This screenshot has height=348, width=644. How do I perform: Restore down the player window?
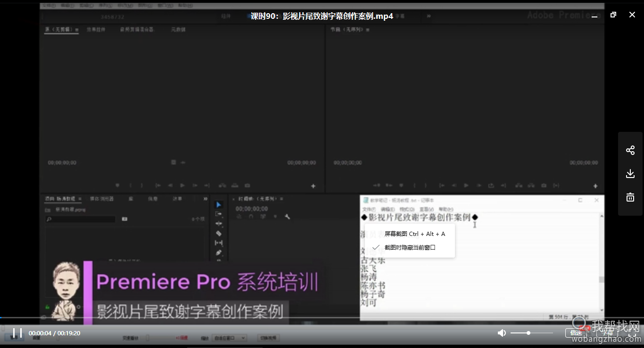(x=613, y=15)
